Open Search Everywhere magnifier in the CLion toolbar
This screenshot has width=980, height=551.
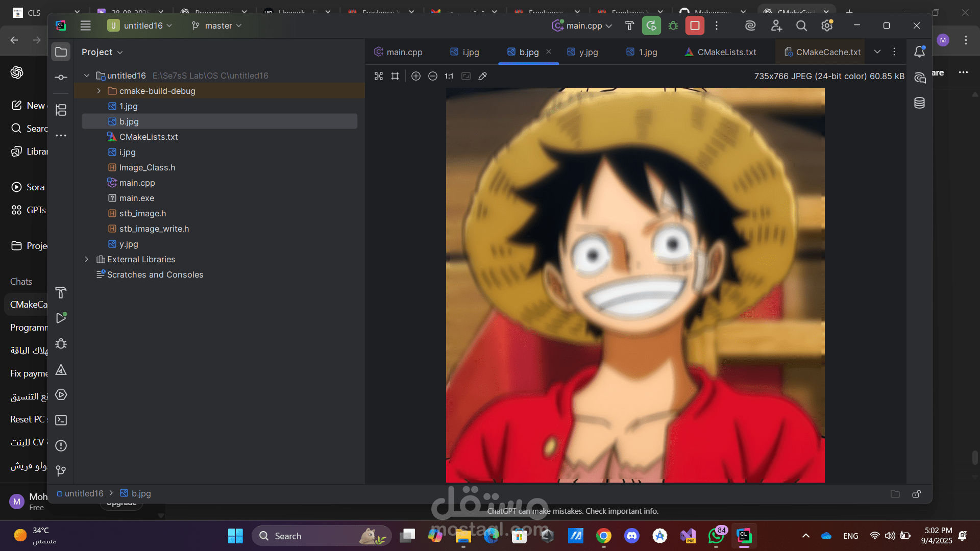(x=801, y=26)
